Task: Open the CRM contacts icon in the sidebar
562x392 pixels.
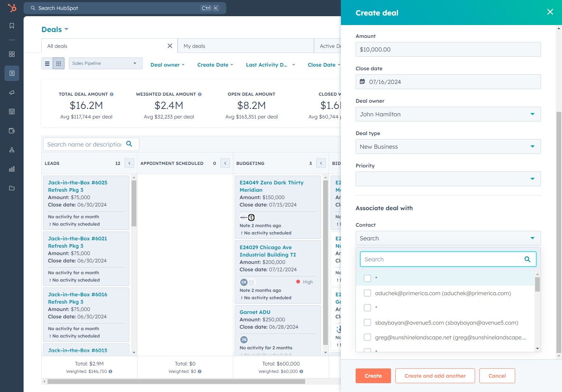Action: click(12, 73)
